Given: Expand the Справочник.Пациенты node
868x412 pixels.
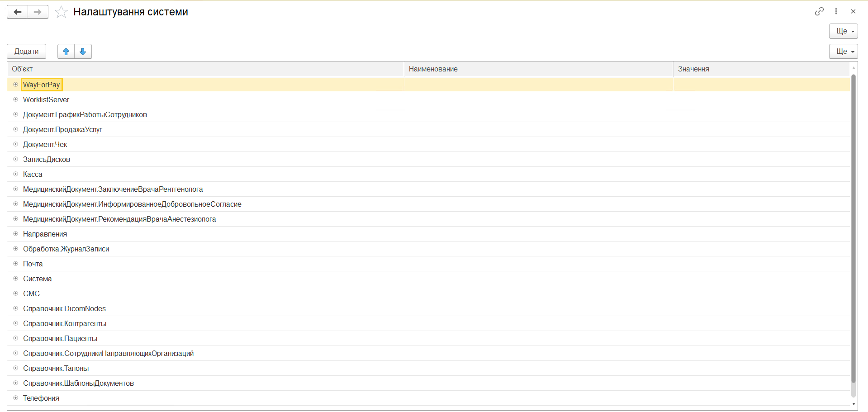Looking at the screenshot, I should 15,338.
